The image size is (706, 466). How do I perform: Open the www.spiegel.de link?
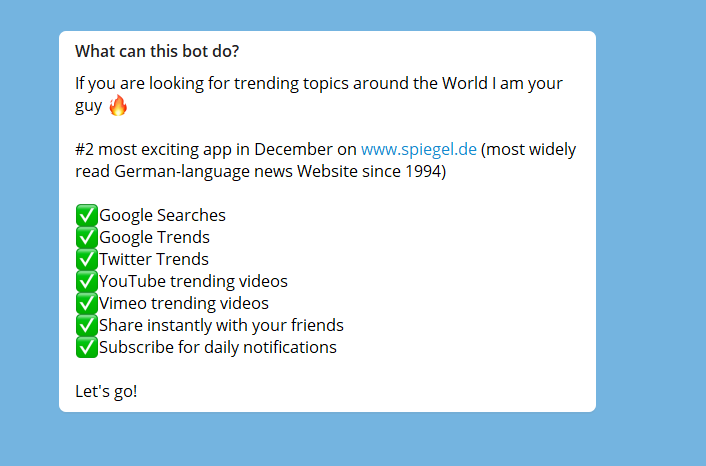(418, 150)
